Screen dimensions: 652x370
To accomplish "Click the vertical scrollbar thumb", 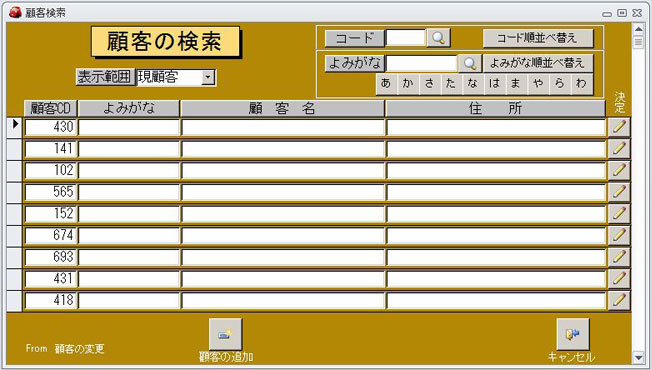I will click(638, 42).
